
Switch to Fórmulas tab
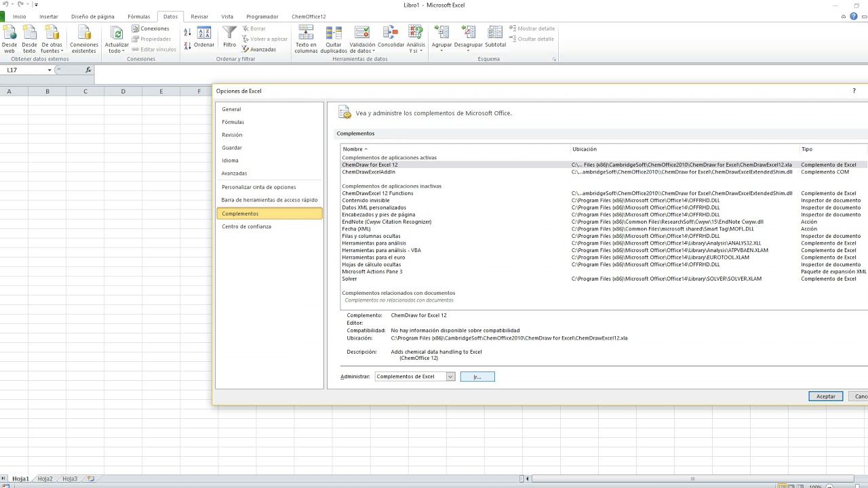pos(139,16)
